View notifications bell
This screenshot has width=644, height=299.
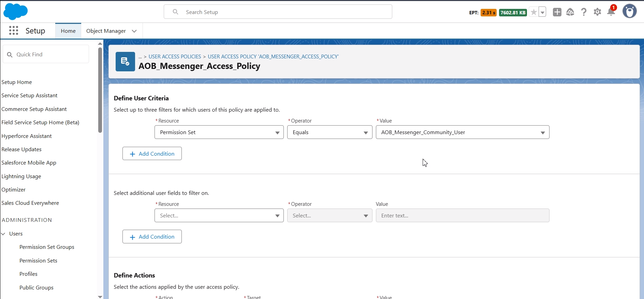click(x=611, y=12)
